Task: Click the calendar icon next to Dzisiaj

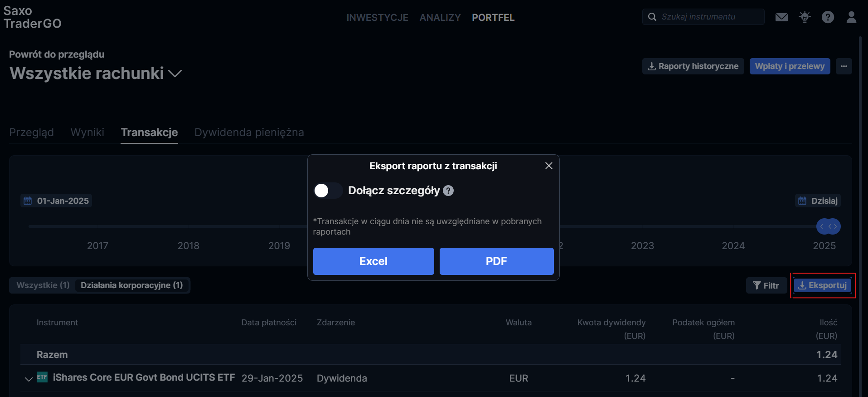Action: (x=802, y=201)
